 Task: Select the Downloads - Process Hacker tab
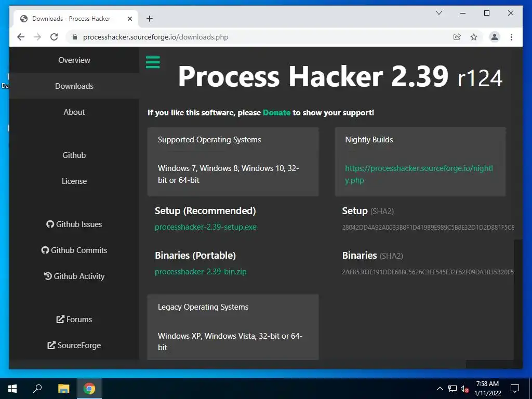75,19
